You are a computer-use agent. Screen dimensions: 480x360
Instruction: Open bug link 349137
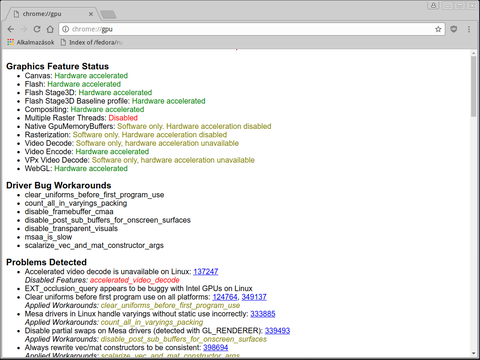[254, 297]
